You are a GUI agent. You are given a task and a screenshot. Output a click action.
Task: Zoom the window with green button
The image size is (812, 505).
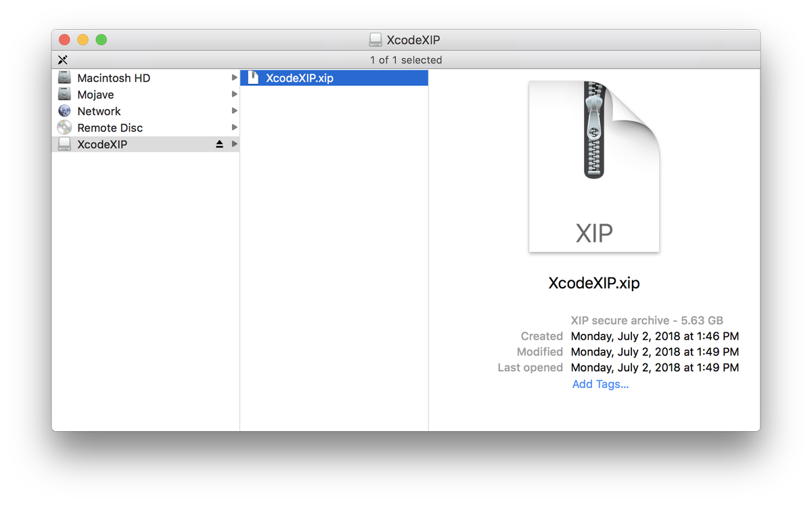[101, 40]
